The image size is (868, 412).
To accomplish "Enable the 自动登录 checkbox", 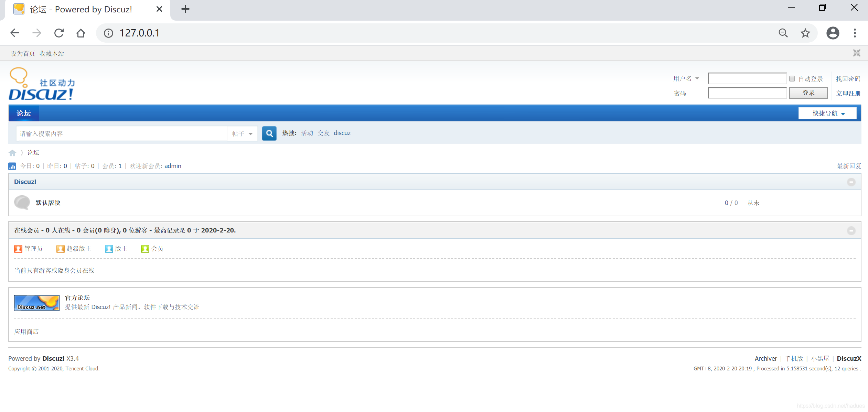I will click(x=792, y=79).
